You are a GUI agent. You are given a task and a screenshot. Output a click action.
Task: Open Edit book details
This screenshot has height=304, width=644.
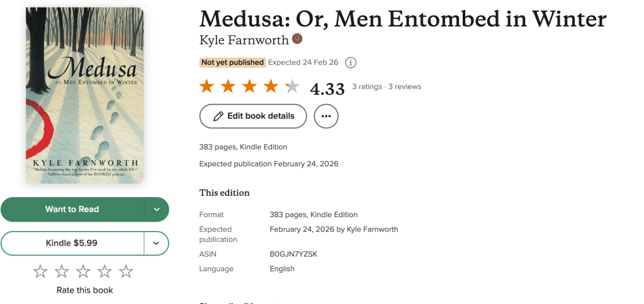pos(253,116)
